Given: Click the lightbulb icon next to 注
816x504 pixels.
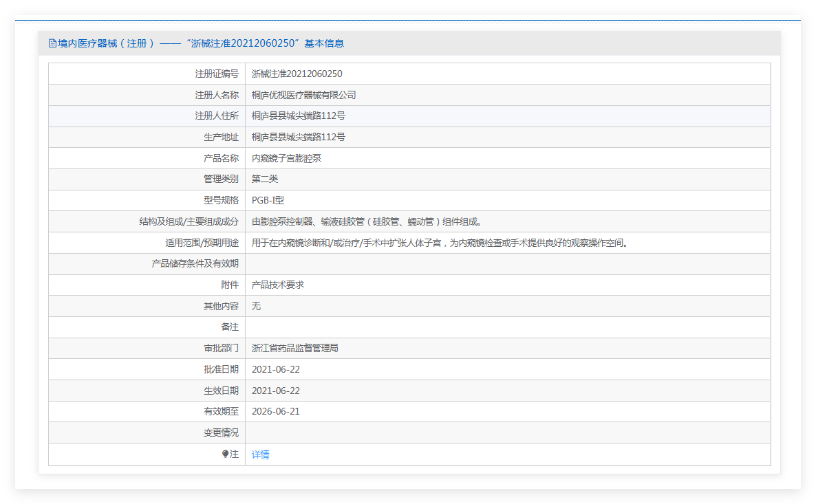Looking at the screenshot, I should (x=225, y=454).
